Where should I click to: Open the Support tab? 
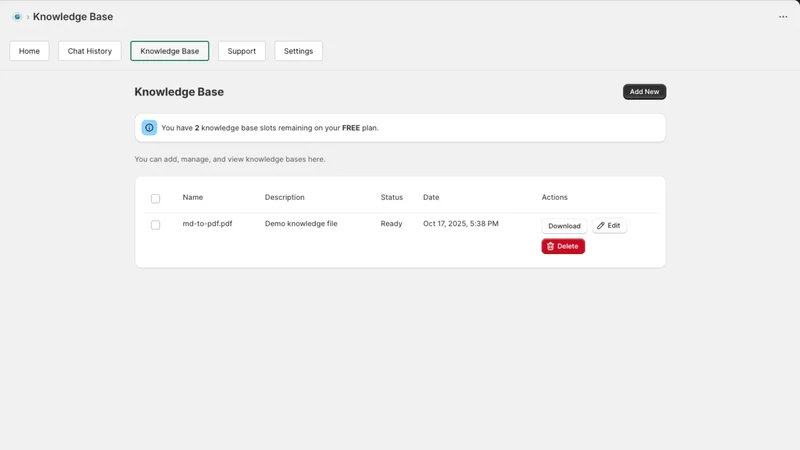click(242, 51)
